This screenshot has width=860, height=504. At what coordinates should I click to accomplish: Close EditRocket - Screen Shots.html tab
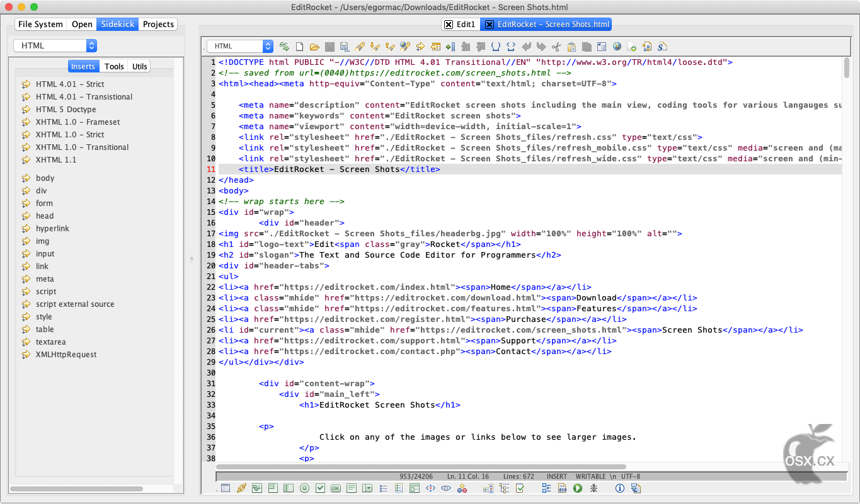tap(489, 25)
